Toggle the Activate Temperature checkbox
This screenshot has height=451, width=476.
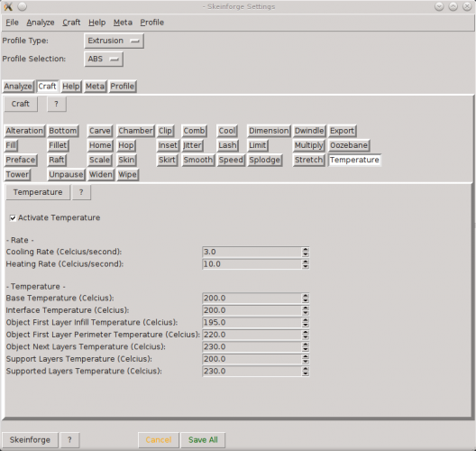13,218
